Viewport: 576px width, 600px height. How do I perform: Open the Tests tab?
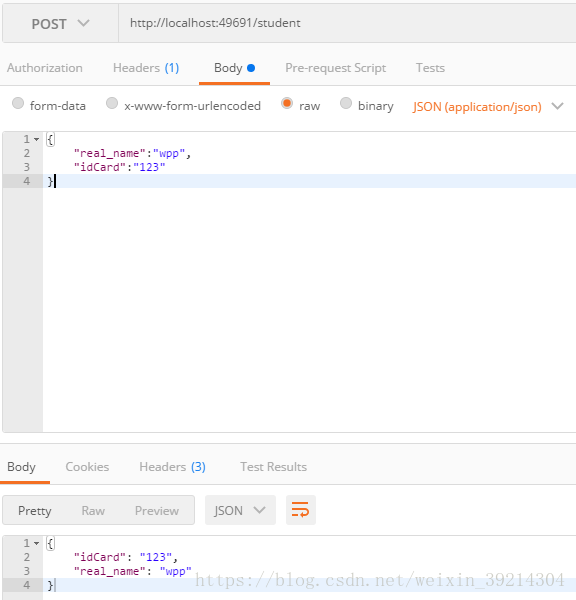[x=430, y=68]
